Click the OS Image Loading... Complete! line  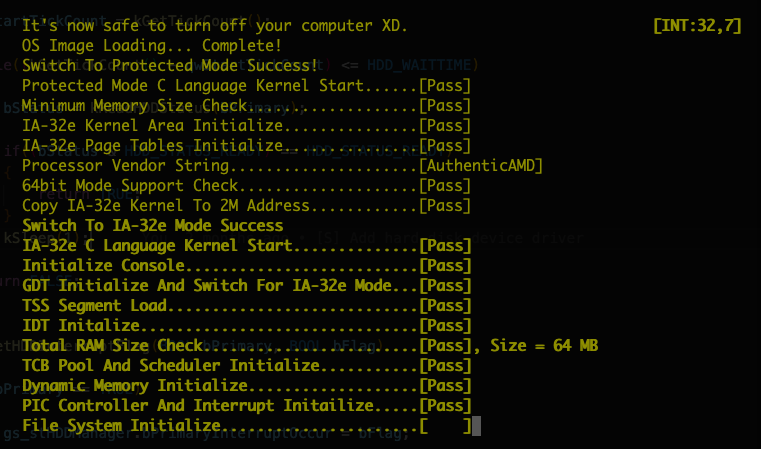click(x=151, y=46)
